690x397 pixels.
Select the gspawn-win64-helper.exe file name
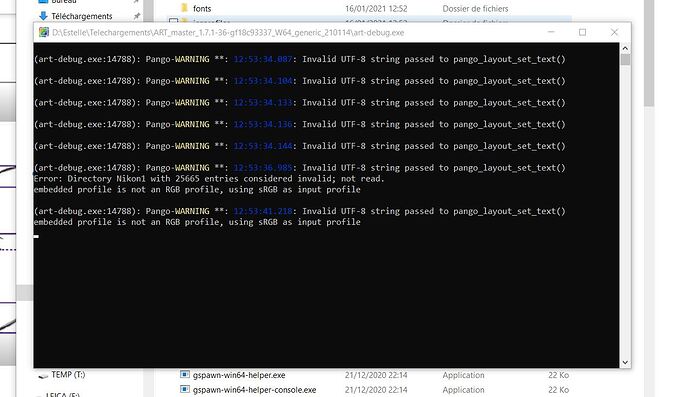pos(239,375)
